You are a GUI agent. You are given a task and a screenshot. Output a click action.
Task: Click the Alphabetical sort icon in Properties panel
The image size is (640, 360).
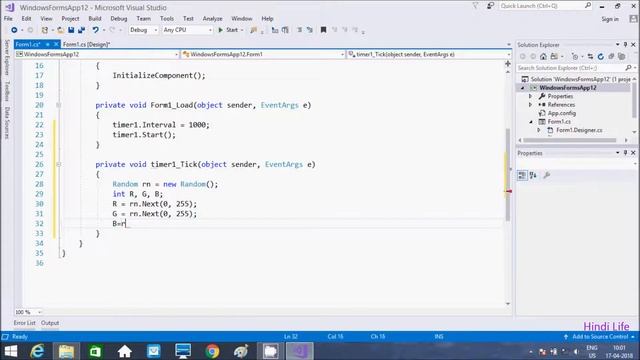533,175
